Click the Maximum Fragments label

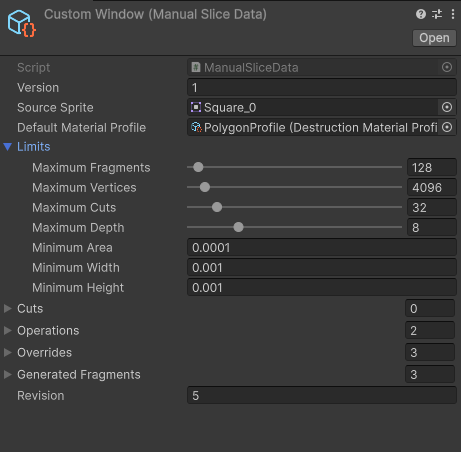91,168
